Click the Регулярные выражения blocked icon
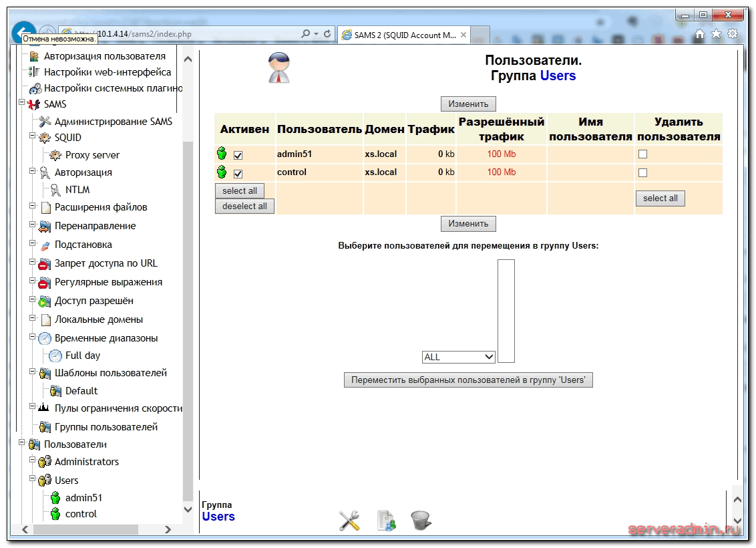Viewport: 756px width, 548px height. tap(44, 282)
